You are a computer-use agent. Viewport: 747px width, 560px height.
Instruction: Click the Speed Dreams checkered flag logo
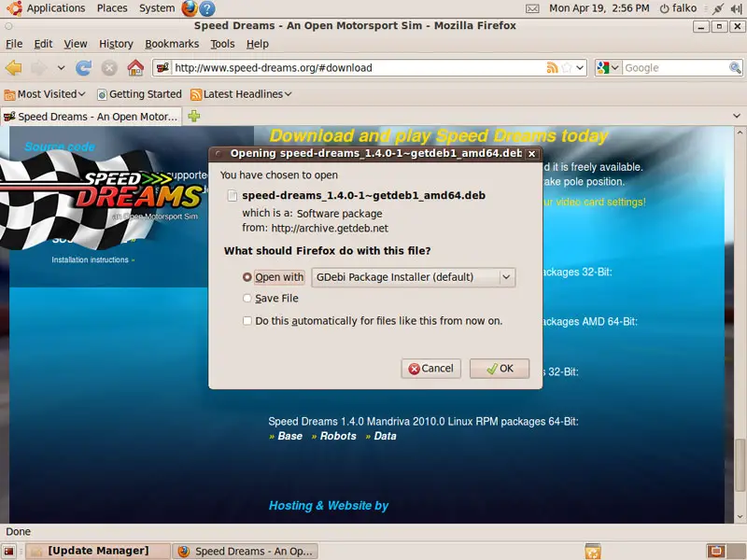click(x=100, y=200)
